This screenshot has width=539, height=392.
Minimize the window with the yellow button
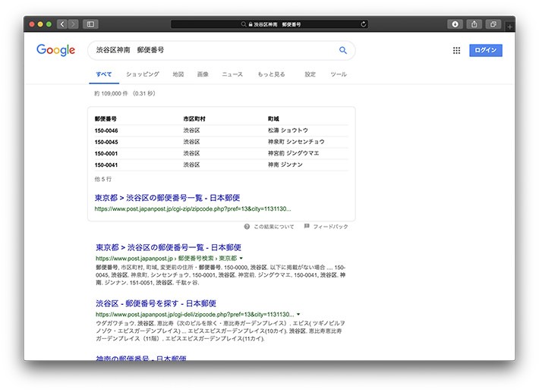40,24
